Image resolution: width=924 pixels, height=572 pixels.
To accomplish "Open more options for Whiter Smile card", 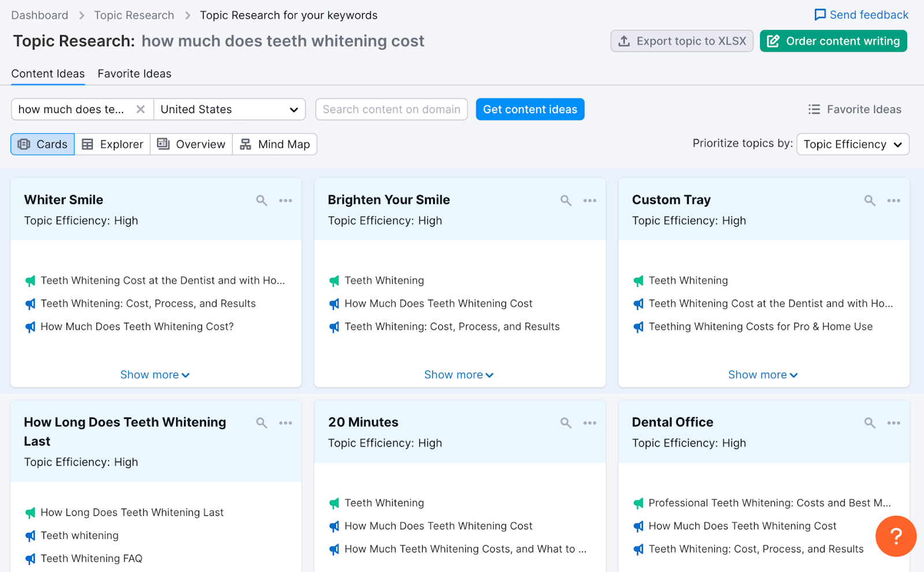I will [x=285, y=200].
